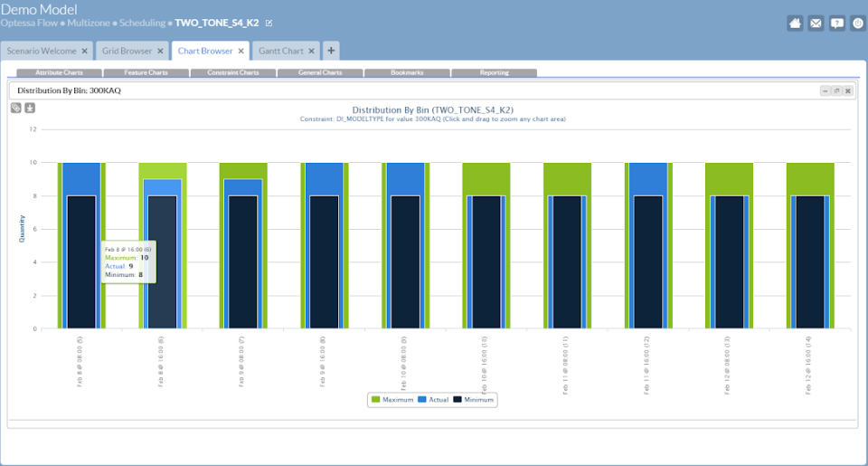This screenshot has height=466, width=868.
Task: Toggle Actual series in chart legend
Action: 432,399
